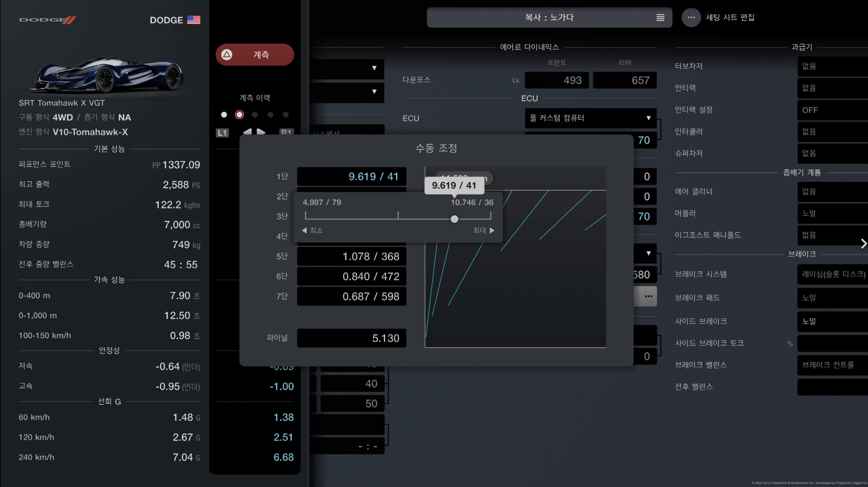Click the 사이드 브레이크 토크 percent field
The height and width of the screenshot is (487, 868).
[x=832, y=343]
